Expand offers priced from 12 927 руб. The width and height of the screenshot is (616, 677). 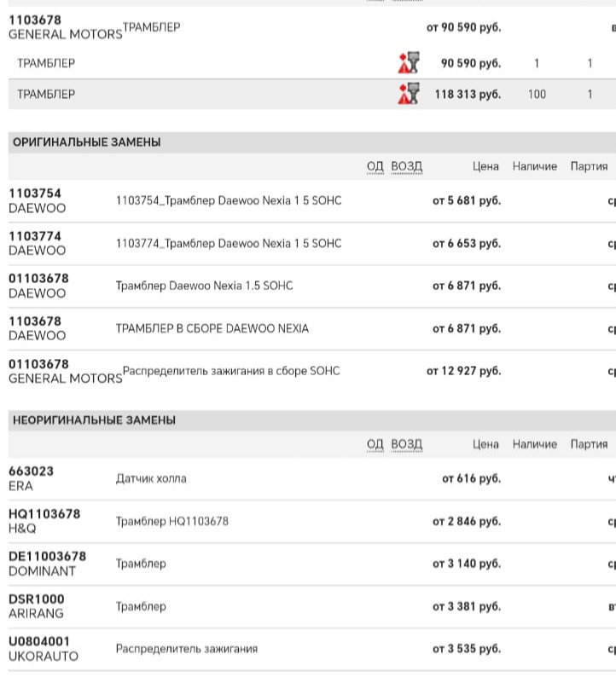(x=463, y=372)
